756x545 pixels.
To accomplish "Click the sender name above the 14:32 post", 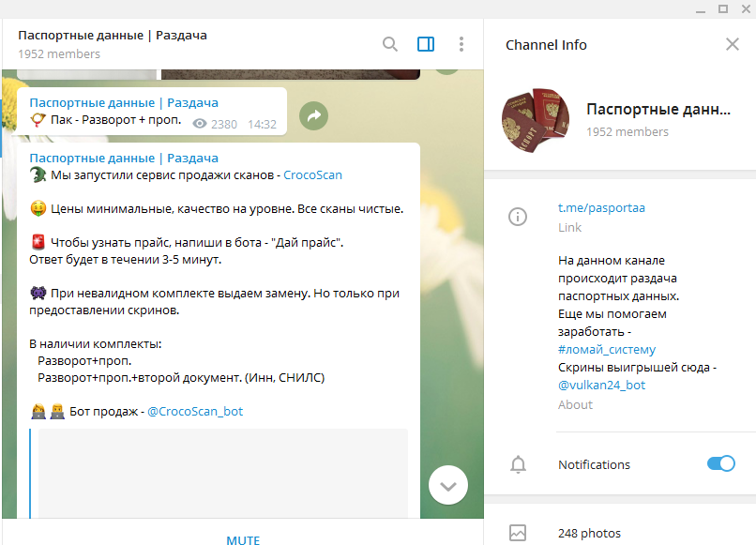I will 124,103.
